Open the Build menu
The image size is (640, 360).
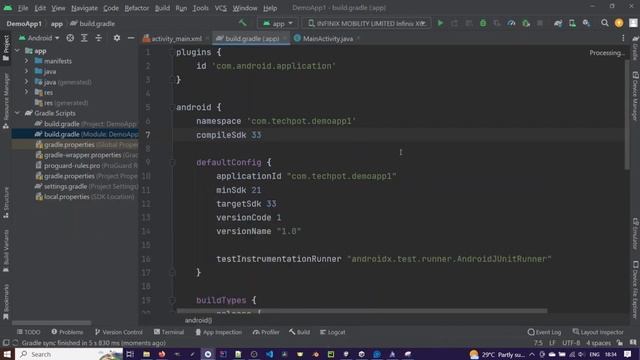[162, 8]
